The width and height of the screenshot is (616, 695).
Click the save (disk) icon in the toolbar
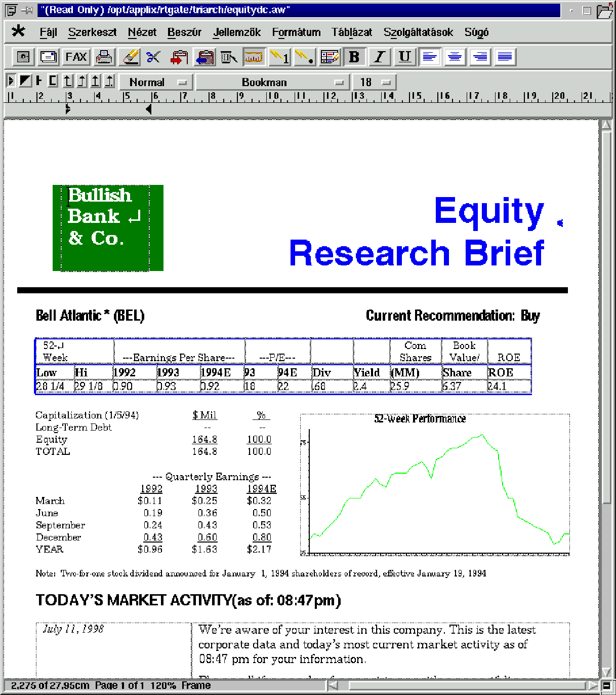pyautogui.click(x=23, y=57)
